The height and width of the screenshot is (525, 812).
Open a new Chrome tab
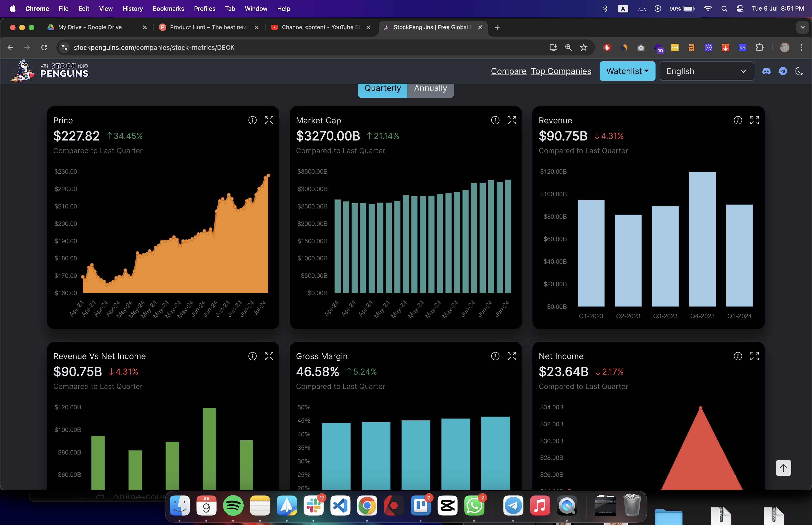click(497, 27)
